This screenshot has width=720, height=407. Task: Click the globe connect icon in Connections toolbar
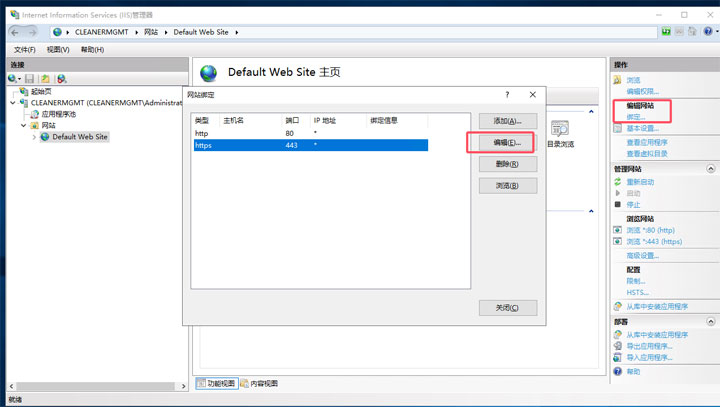tap(13, 78)
